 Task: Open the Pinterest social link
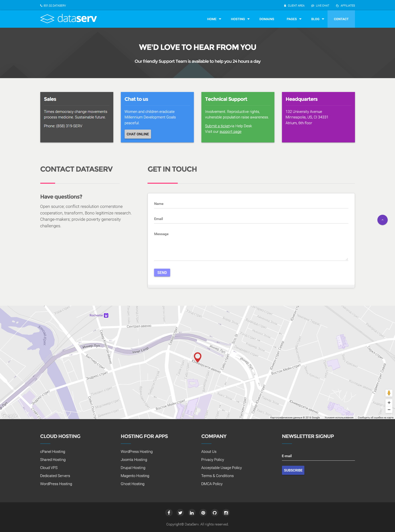coord(203,513)
